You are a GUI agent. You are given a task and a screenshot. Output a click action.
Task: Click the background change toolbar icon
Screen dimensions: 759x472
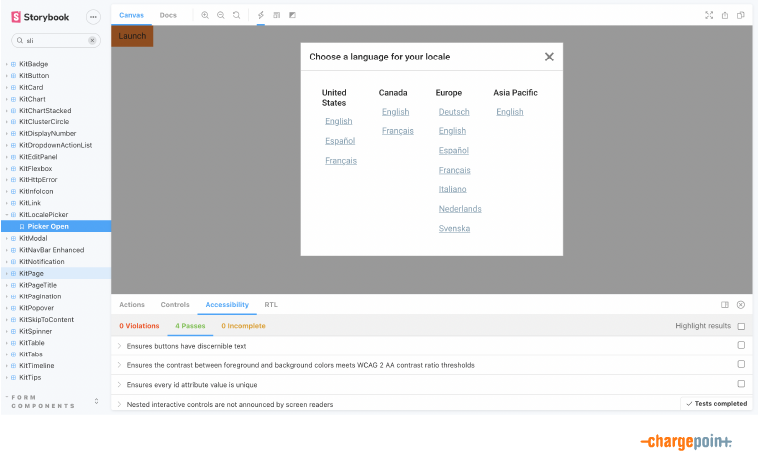[x=292, y=15]
